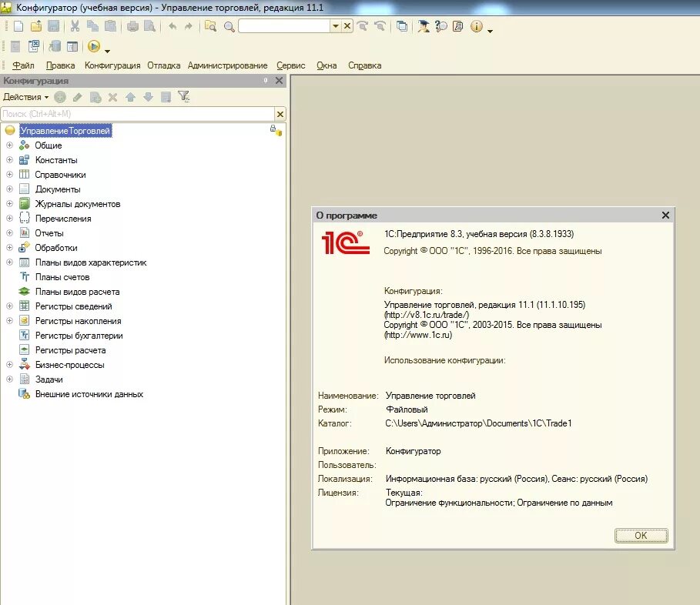
Task: Click the New document toolbar icon
Action: pos(18,26)
